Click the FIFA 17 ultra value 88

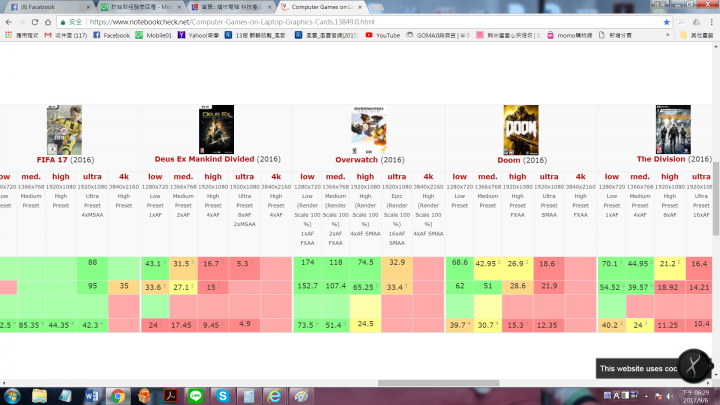(92, 262)
